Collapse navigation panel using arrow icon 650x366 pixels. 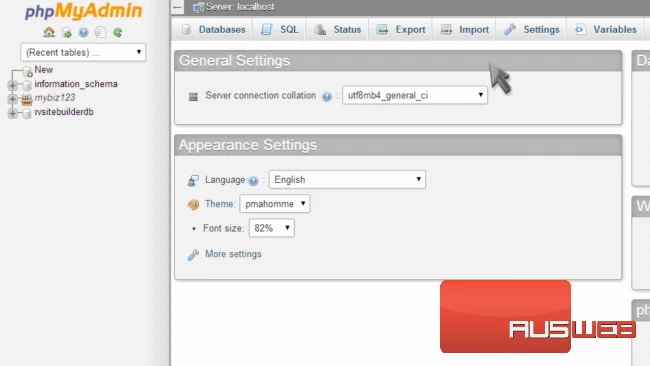[x=177, y=7]
